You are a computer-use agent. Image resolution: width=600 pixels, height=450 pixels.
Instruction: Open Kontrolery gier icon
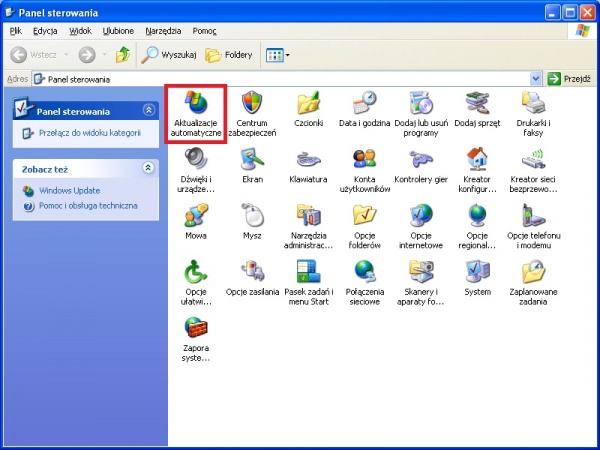421,165
